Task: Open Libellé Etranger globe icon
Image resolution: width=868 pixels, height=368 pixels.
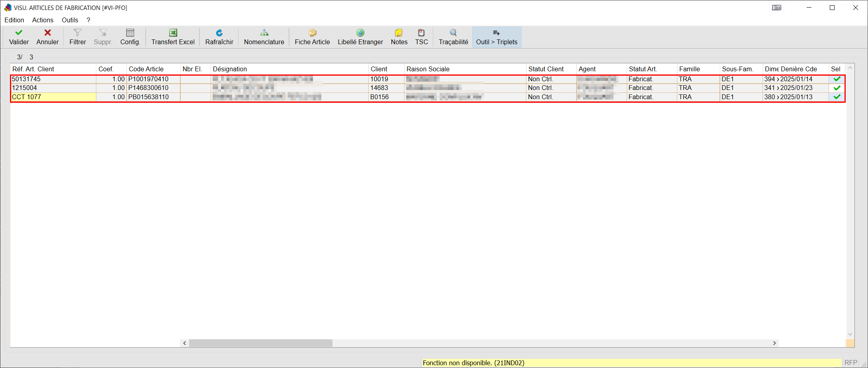Action: click(360, 33)
